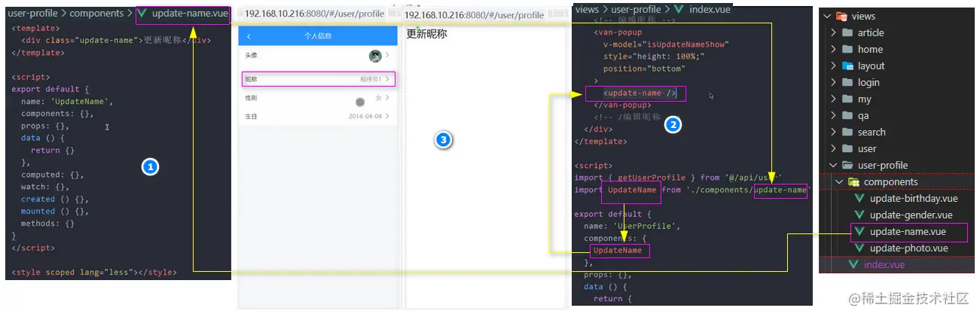Click the text name: 'UpdateName' in the left editor
Screen dimensions: 980x317
(66, 101)
